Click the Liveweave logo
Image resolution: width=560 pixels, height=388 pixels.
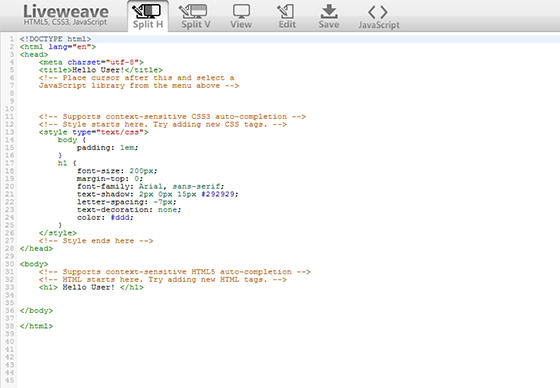tap(66, 12)
